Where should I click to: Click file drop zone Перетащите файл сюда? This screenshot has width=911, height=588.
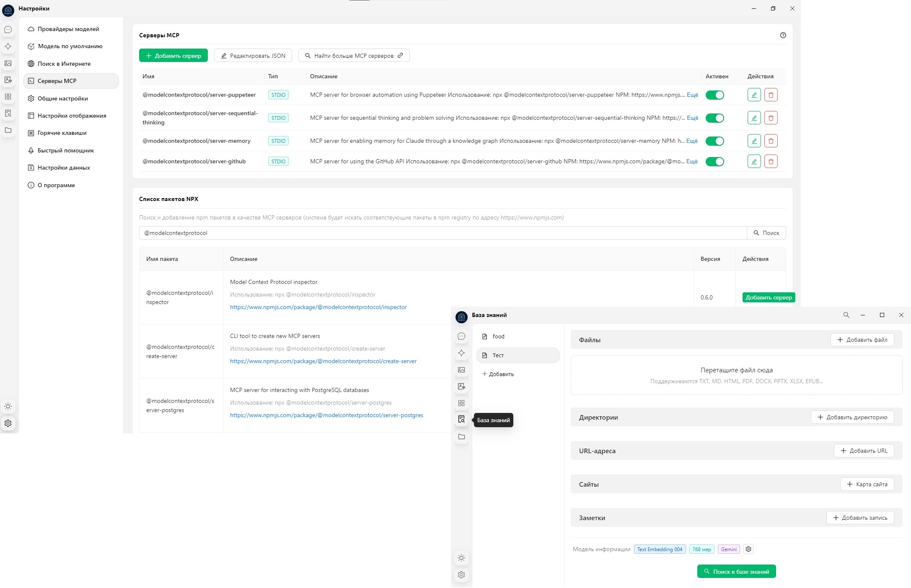[736, 375]
